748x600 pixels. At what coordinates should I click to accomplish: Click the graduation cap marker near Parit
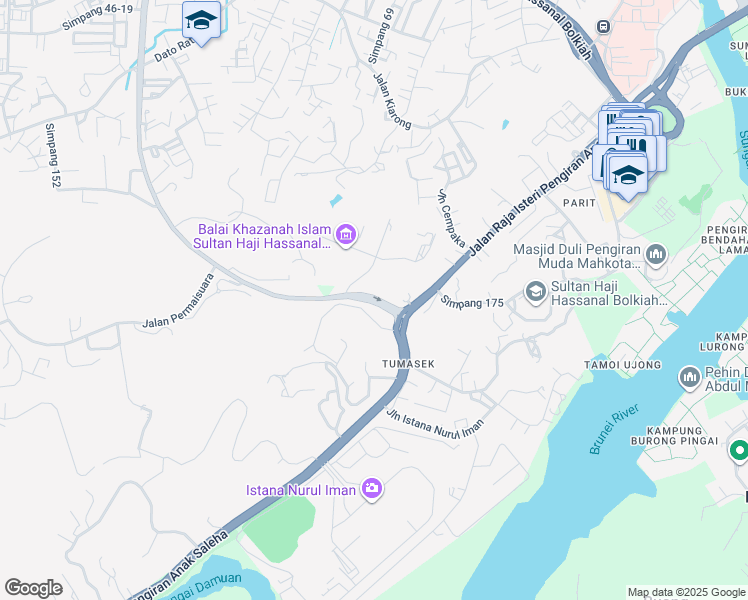tap(628, 176)
